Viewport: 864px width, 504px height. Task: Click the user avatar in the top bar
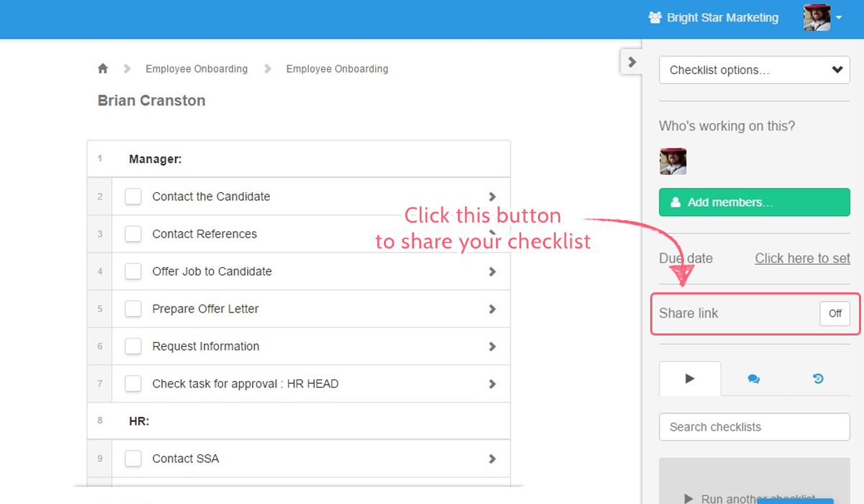point(816,17)
